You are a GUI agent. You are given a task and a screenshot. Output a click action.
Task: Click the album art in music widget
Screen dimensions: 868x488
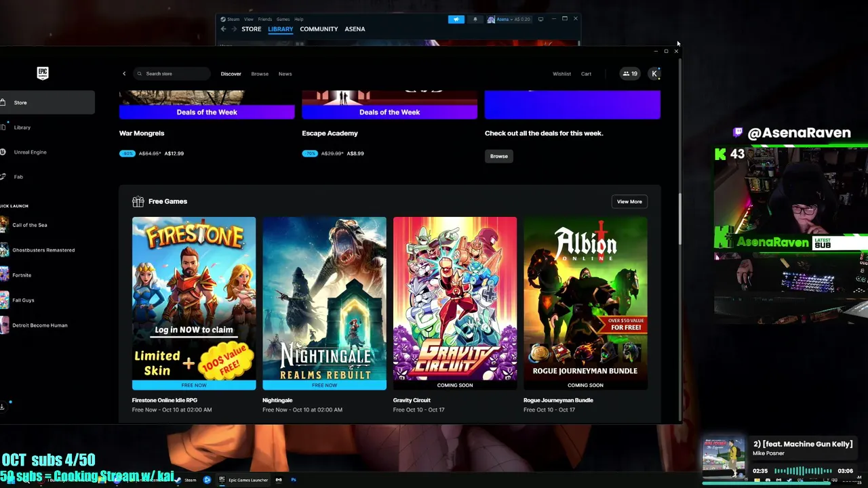pos(723,459)
